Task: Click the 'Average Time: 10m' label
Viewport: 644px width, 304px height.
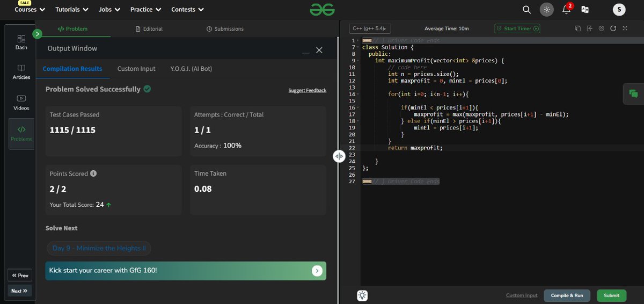Action: coord(447,28)
